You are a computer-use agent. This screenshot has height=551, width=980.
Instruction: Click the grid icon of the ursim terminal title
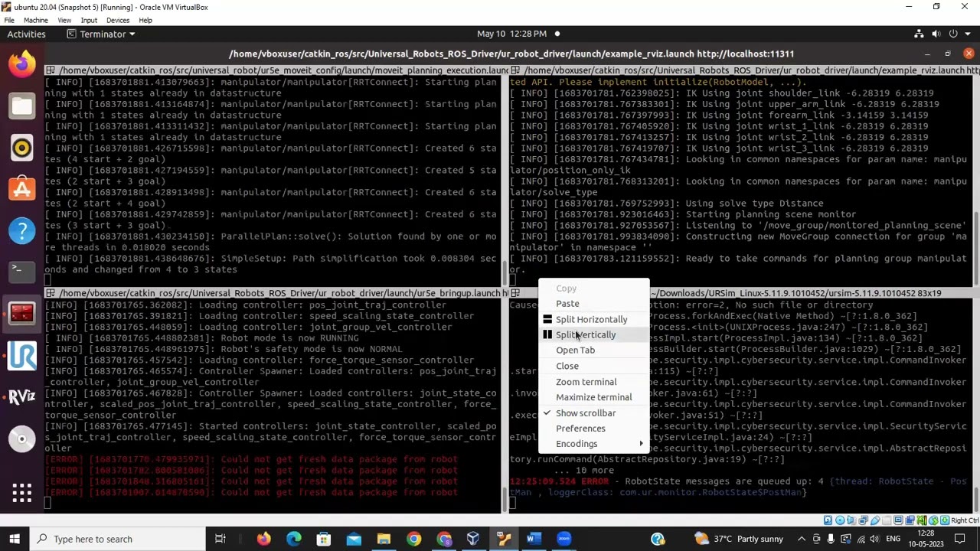pos(514,293)
